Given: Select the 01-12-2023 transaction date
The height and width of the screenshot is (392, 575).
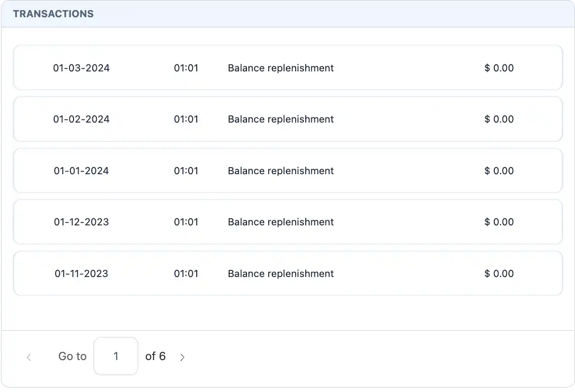Looking at the screenshot, I should (x=81, y=222).
